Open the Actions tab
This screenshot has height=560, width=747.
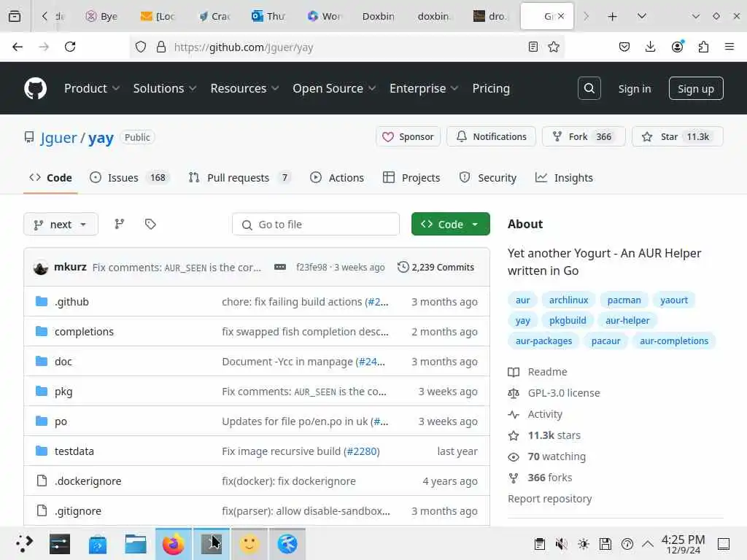coord(337,178)
